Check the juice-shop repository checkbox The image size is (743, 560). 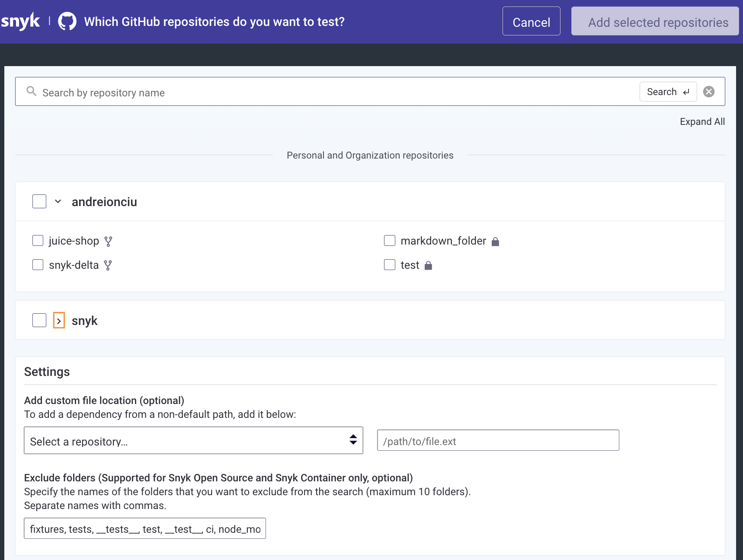(38, 241)
